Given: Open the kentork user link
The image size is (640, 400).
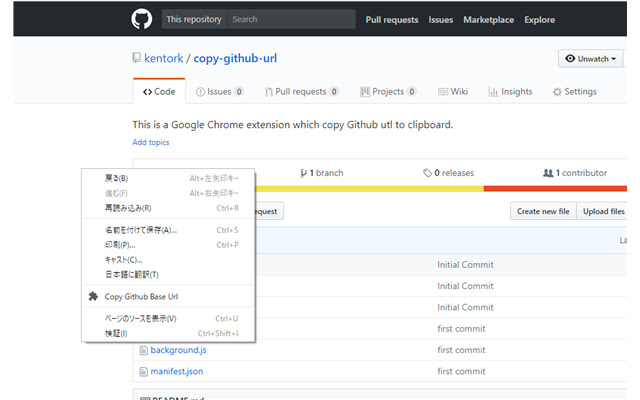Looking at the screenshot, I should pyautogui.click(x=164, y=58).
